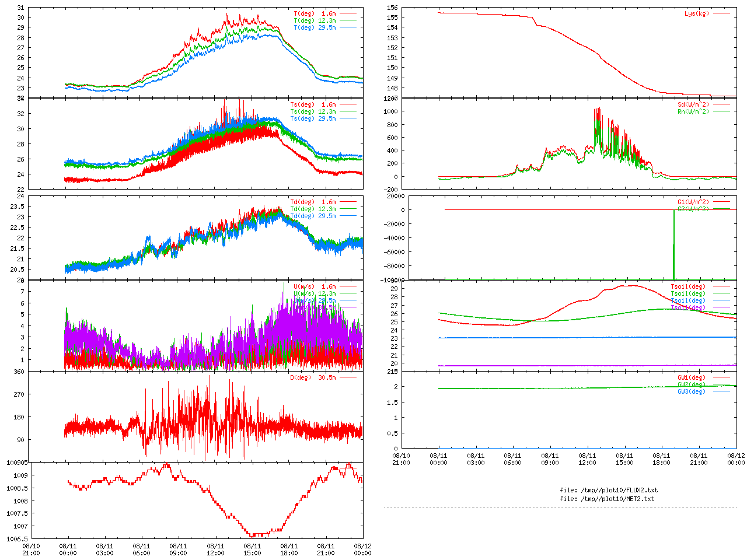Click the GW3(deg) blue legend entry
Screen dimensions: 747x560
tap(691, 391)
